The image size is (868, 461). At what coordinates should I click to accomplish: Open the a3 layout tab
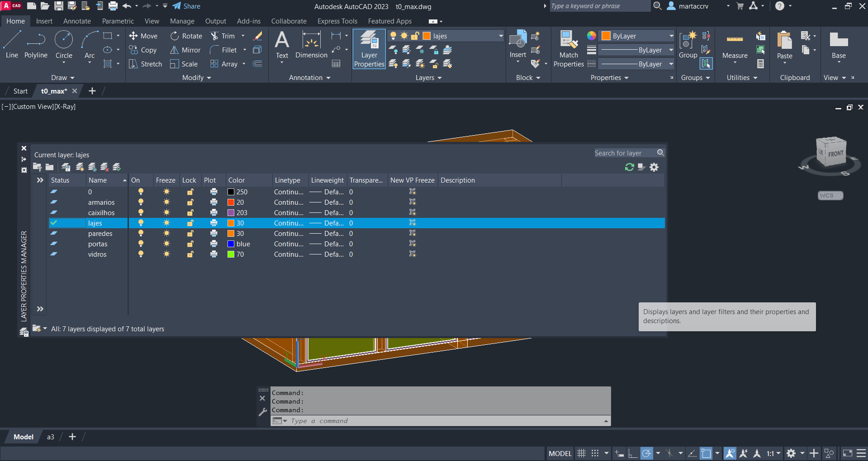(x=51, y=437)
